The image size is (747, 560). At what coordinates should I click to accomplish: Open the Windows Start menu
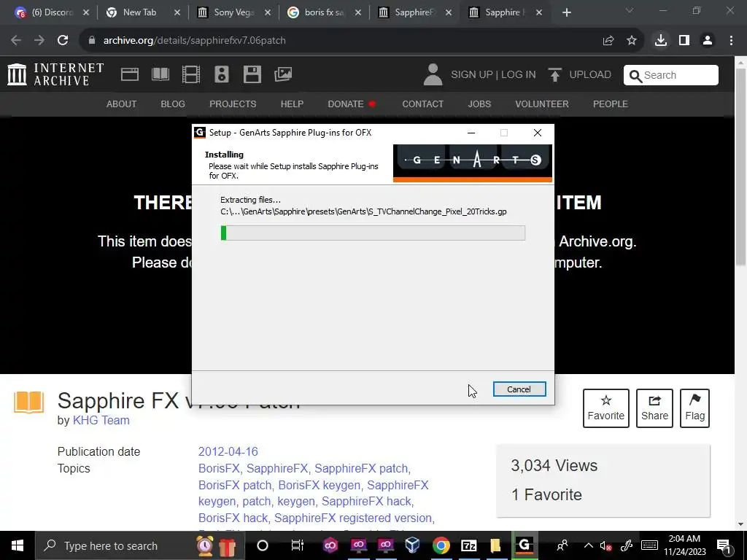[x=18, y=545]
